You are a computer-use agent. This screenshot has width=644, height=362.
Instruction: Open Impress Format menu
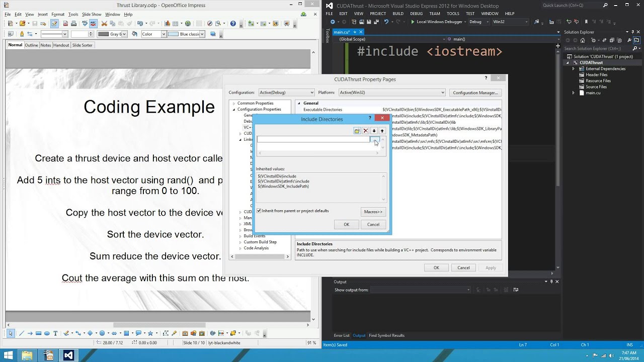(x=58, y=15)
